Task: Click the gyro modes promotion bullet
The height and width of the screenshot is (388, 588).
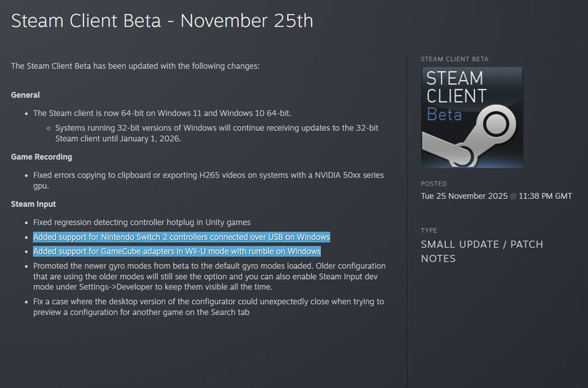Action: click(x=209, y=276)
